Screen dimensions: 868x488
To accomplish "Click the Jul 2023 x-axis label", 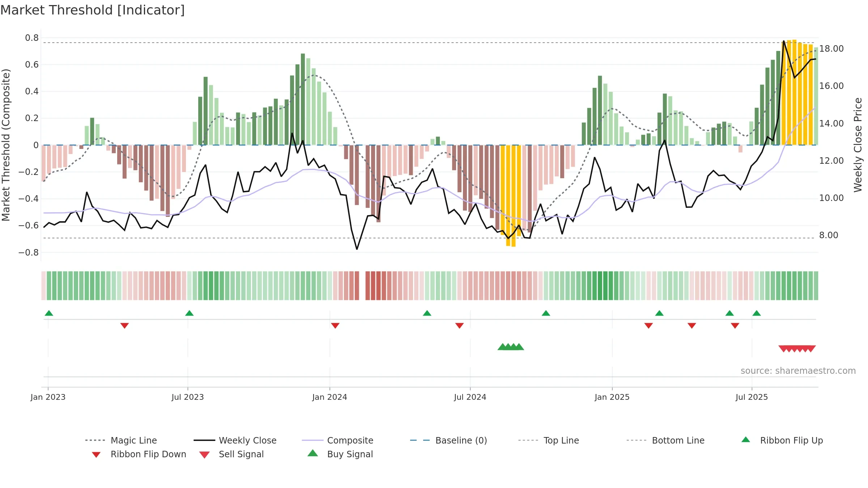I will click(x=188, y=397).
